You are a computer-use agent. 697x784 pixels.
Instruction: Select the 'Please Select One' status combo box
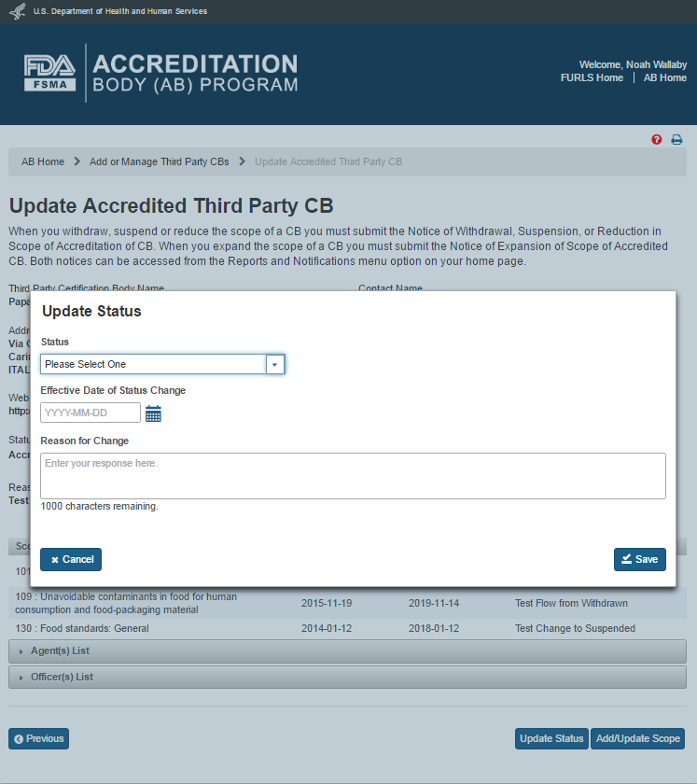tap(153, 364)
